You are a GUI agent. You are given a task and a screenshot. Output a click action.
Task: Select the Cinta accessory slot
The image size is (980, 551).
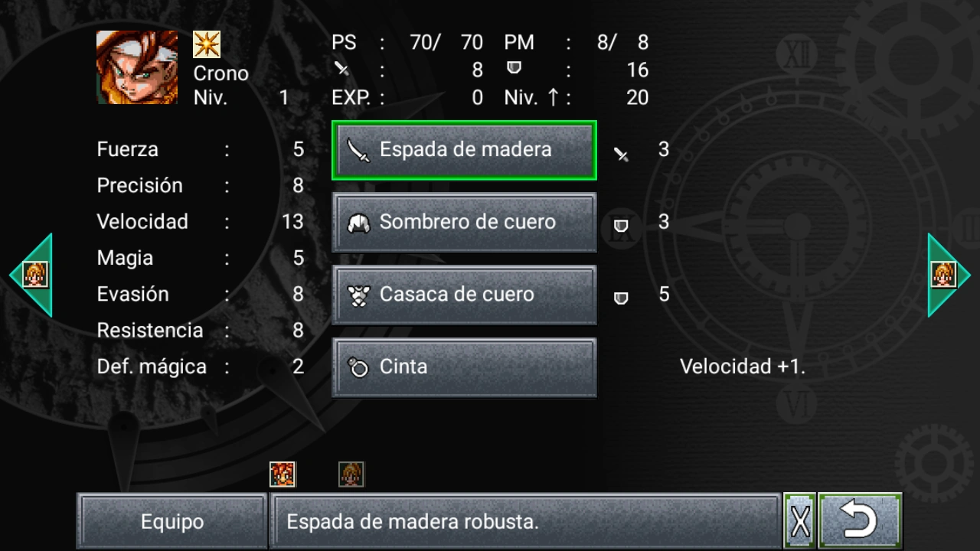[x=464, y=367]
